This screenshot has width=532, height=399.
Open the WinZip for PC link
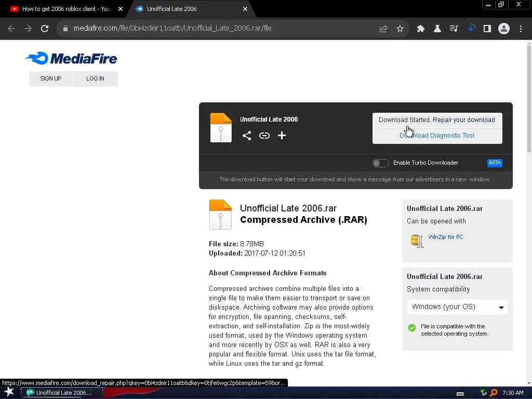coord(445,237)
